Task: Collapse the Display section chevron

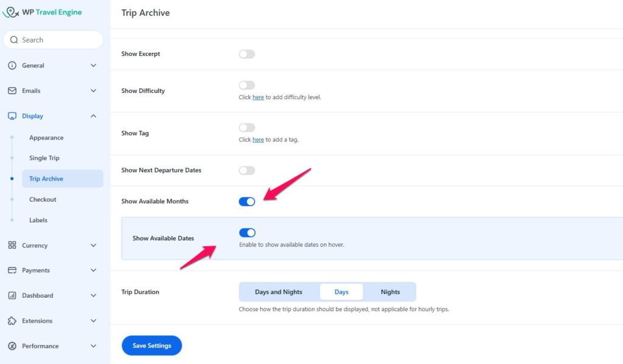Action: coord(93,116)
